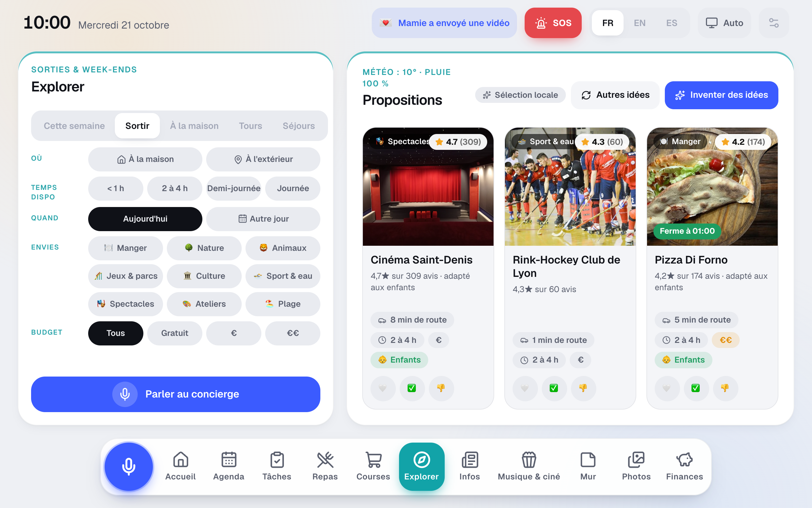
Task: Click the Inventer des idées button
Action: 721,95
